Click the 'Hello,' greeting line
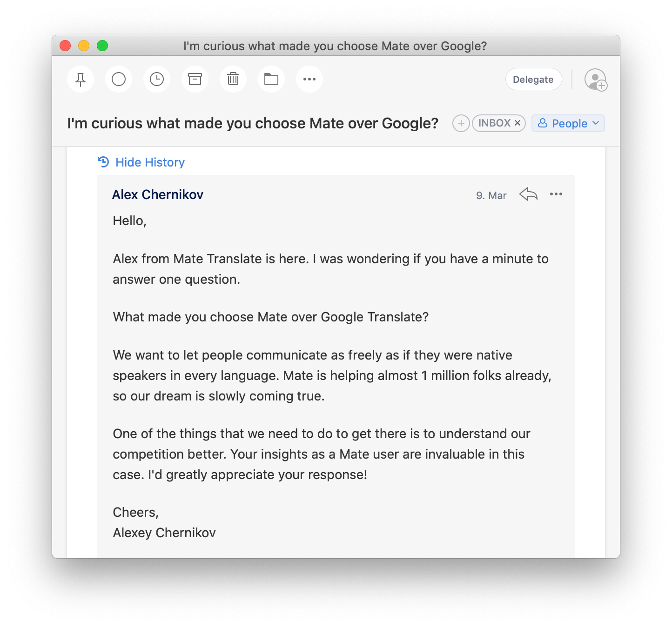Image resolution: width=672 pixels, height=627 pixels. tap(130, 220)
